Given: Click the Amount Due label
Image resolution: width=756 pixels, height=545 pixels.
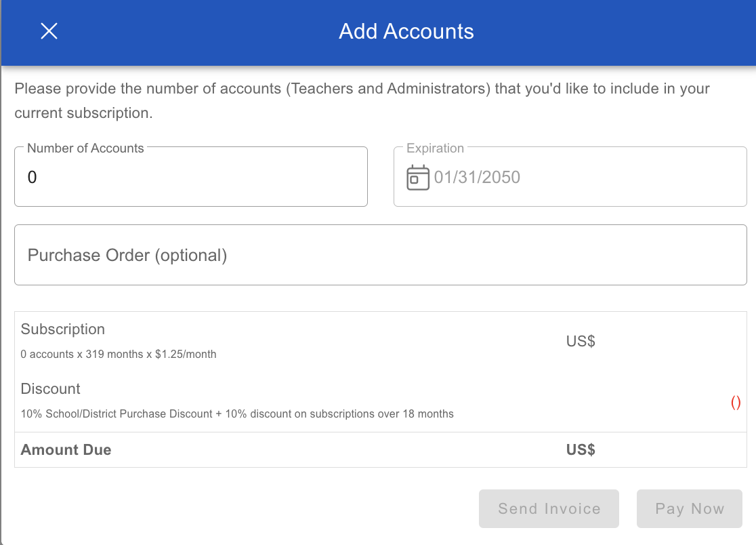Looking at the screenshot, I should [66, 449].
